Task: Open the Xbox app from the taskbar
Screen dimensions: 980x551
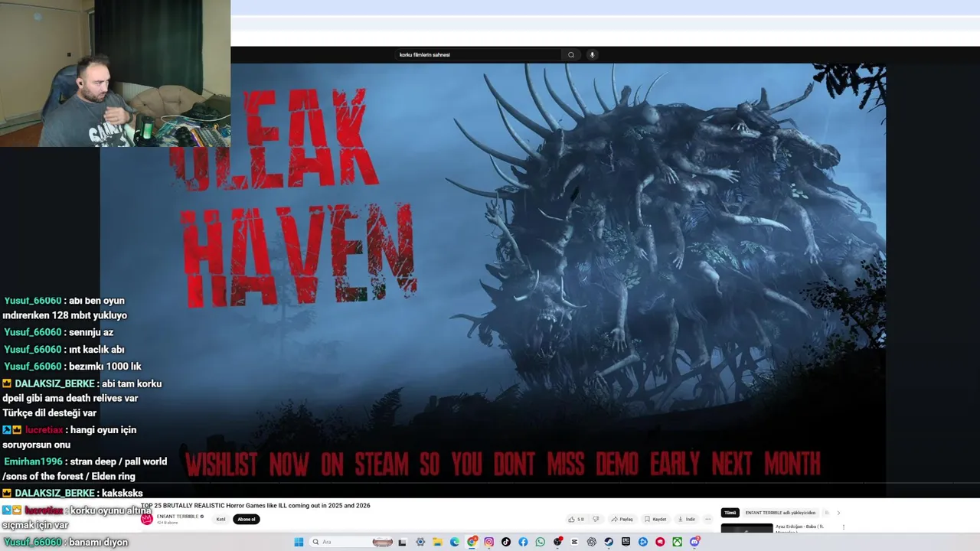Action: (678, 542)
